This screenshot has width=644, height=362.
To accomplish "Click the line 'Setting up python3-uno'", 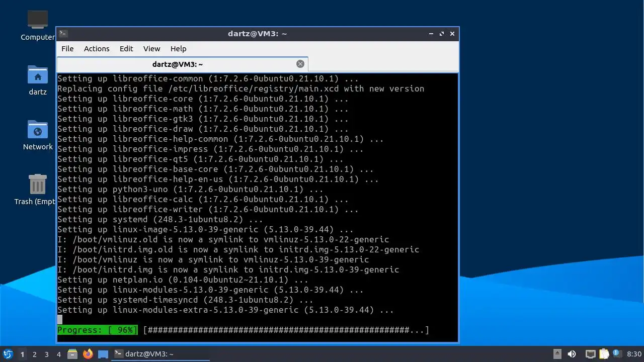I will (x=190, y=190).
